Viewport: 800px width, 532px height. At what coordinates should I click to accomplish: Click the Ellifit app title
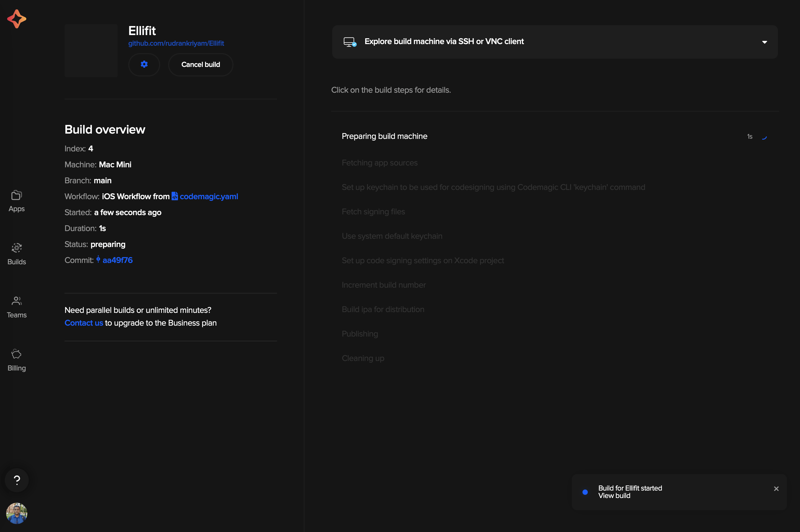point(142,31)
